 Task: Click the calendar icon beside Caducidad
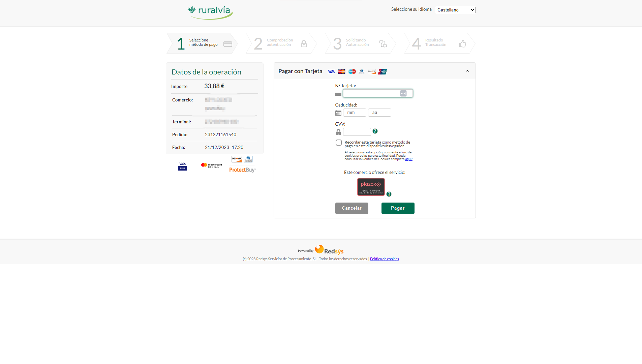click(338, 113)
